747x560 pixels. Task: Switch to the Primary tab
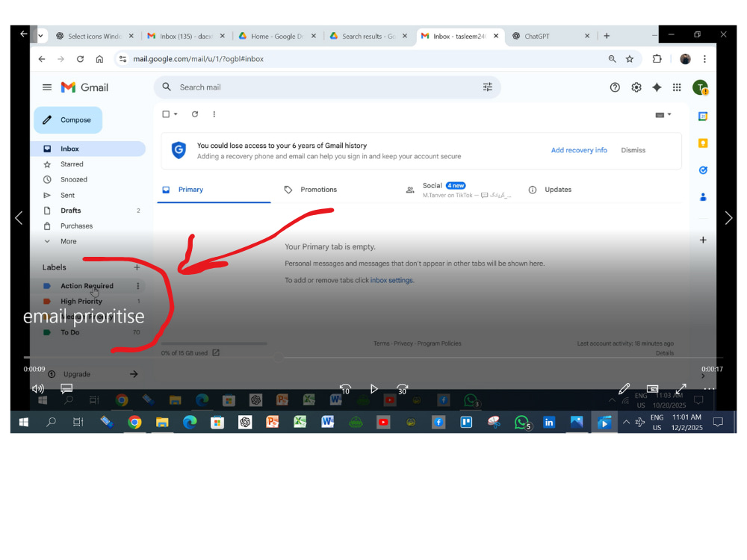pyautogui.click(x=214, y=190)
